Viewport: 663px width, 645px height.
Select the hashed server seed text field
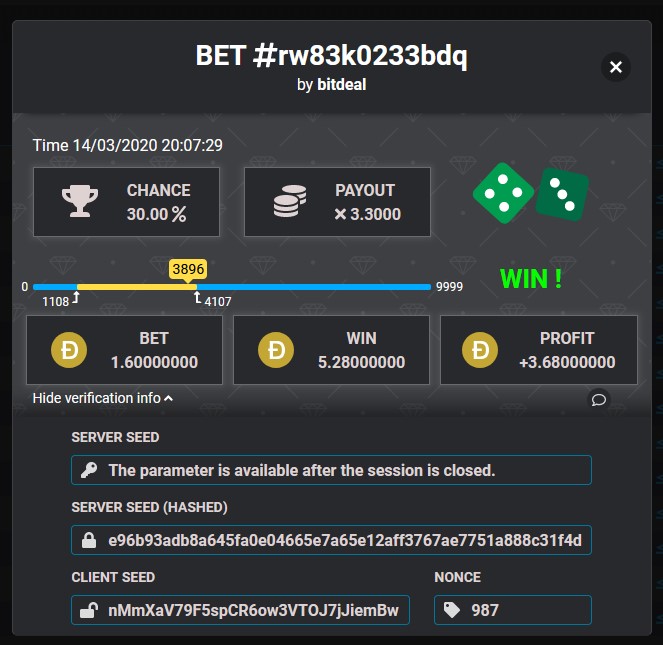(x=332, y=540)
